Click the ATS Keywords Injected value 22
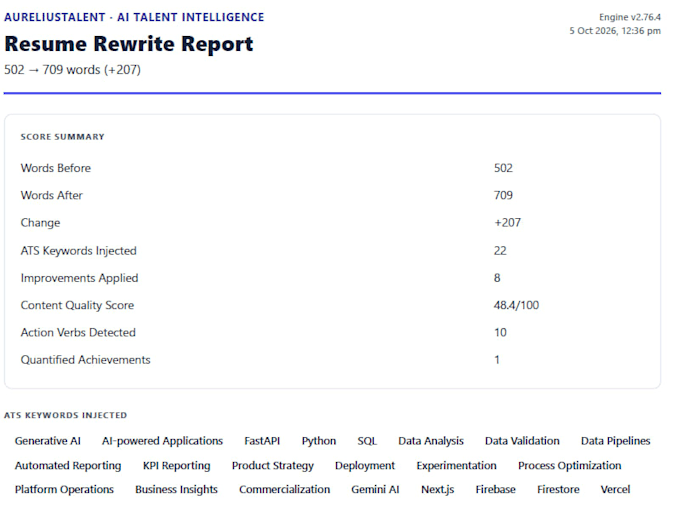The width and height of the screenshot is (680, 506). point(500,251)
